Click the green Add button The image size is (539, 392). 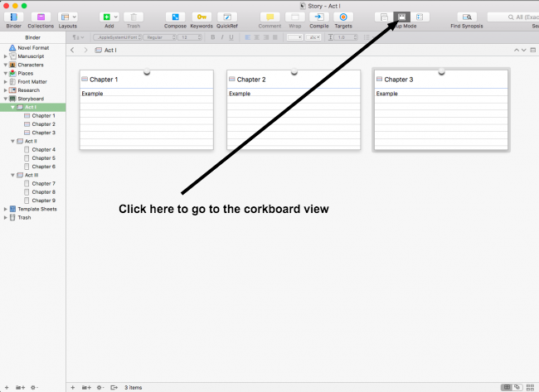point(107,17)
